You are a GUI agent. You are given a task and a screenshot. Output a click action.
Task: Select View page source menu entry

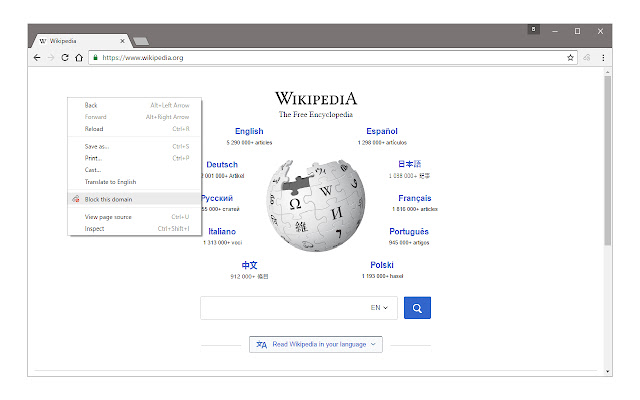[135, 217]
